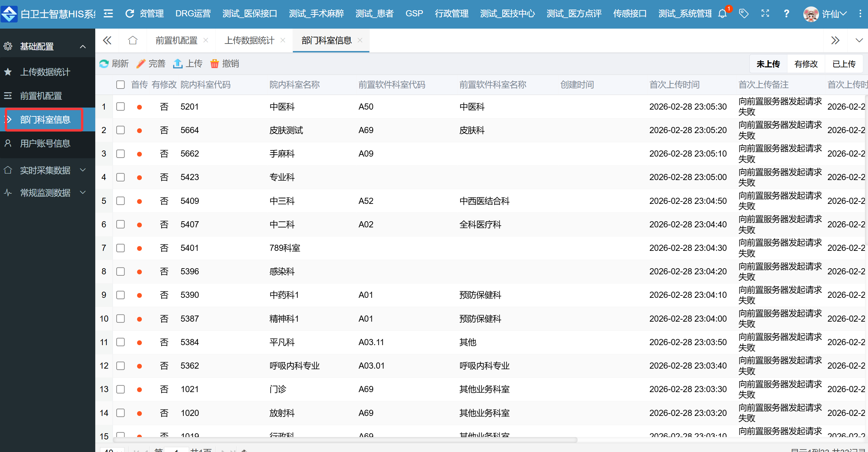The image size is (868, 452).
Task: Open the DRG运营 menu
Action: 193,14
